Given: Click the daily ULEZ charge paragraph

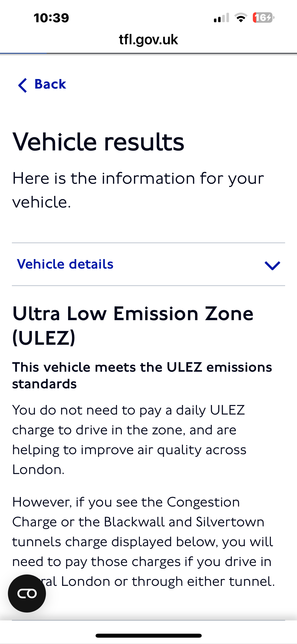Looking at the screenshot, I should [x=129, y=440].
